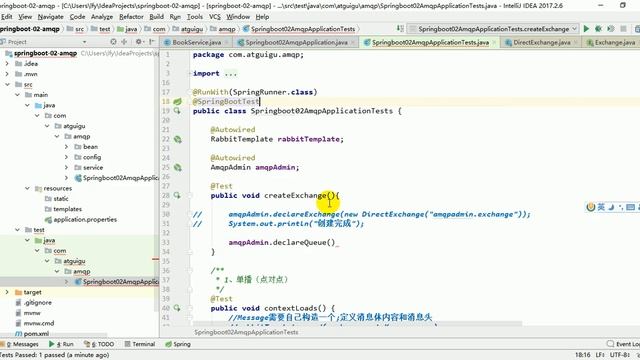This screenshot has width=640, height=360.
Task: Click the gray Stop button in toolbar
Action: [623, 29]
